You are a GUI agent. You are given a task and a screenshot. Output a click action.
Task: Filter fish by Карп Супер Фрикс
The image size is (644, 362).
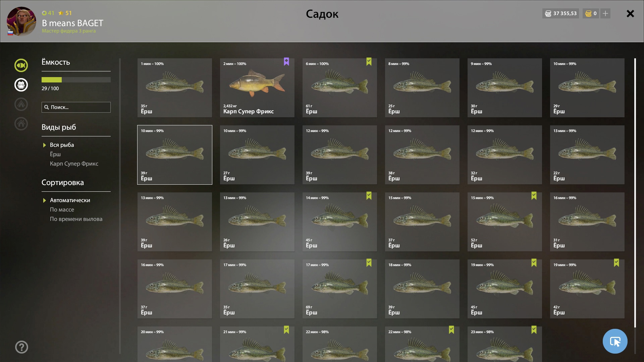74,164
